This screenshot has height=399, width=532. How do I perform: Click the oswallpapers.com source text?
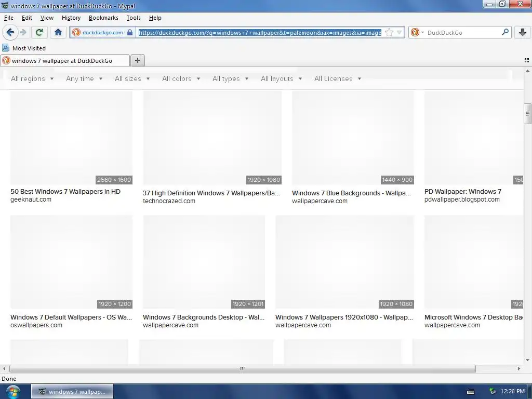(36, 325)
